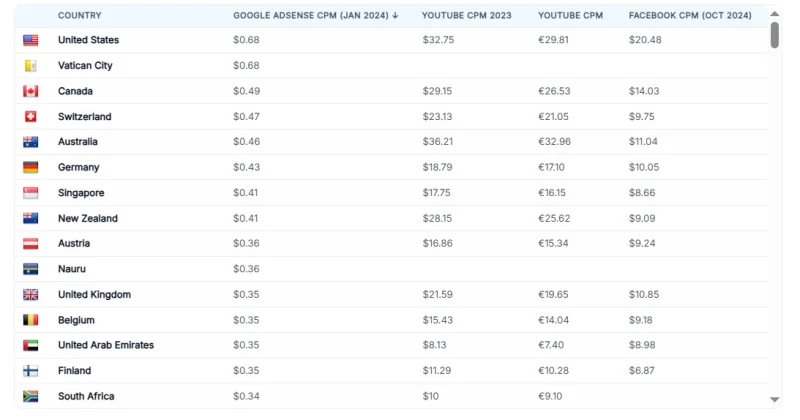Select the South Africa flag icon
Viewport: 800px width, 420px height.
[31, 397]
